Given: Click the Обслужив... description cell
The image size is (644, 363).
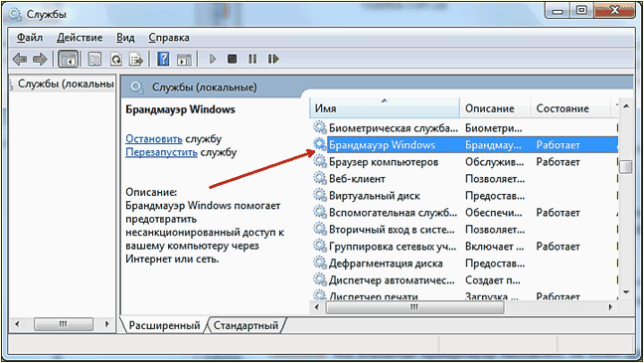Looking at the screenshot, I should [x=495, y=161].
